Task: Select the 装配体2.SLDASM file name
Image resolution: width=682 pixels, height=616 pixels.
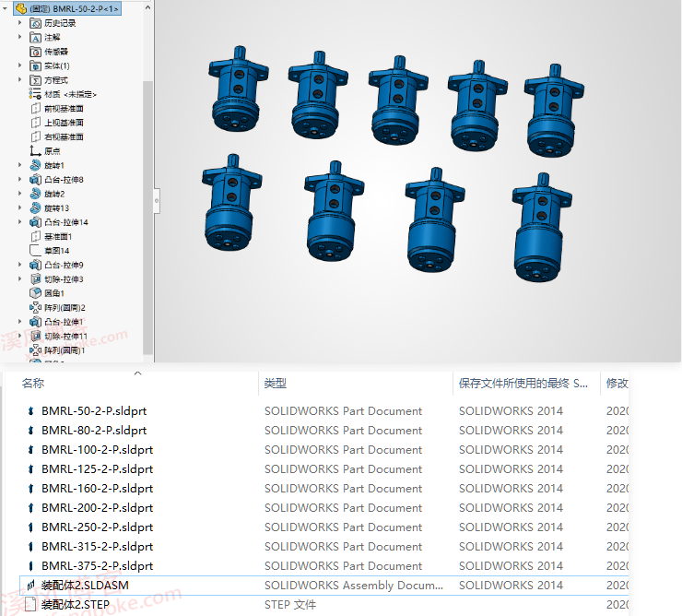Action: pyautogui.click(x=85, y=586)
